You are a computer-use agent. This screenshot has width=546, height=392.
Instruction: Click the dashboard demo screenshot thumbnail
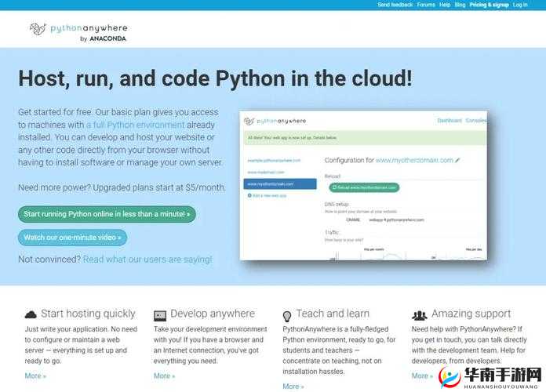point(363,185)
